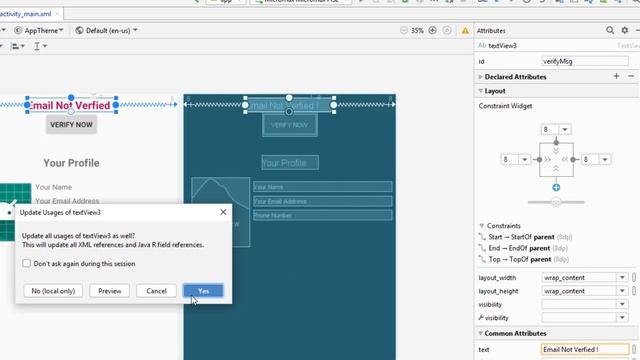640x360 pixels.
Task: Select Email Not Verfied text in design
Action: (71, 105)
